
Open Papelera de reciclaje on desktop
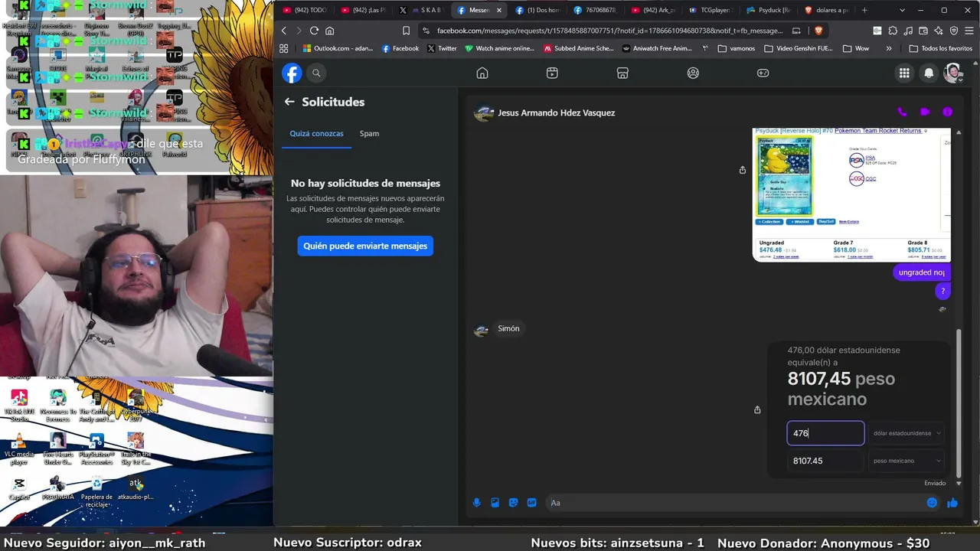pos(97,490)
